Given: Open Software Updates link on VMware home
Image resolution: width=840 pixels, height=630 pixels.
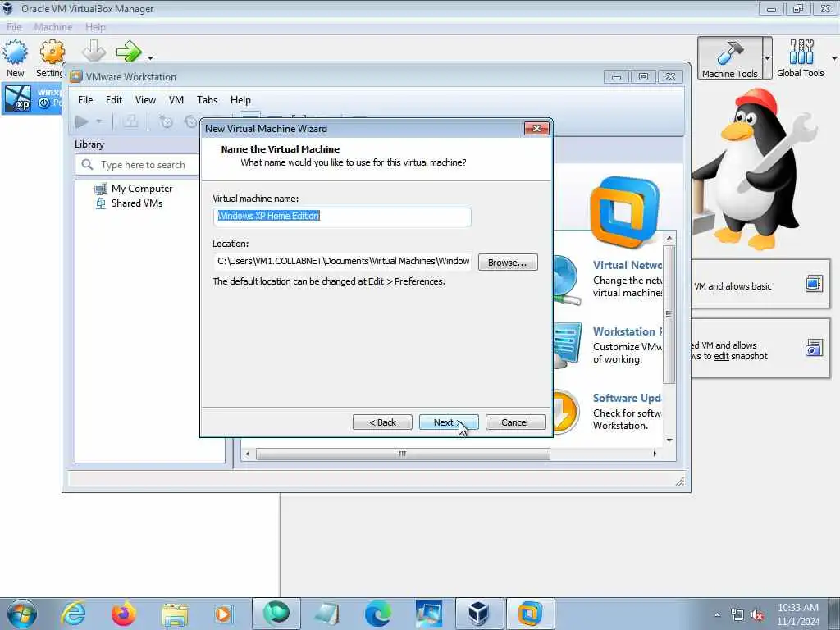Looking at the screenshot, I should (628, 398).
